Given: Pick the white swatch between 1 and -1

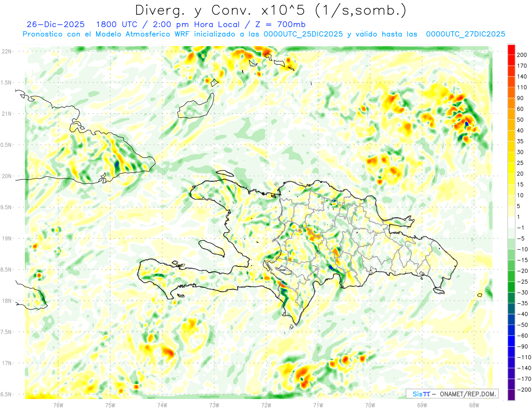Looking at the screenshot, I should [x=511, y=223].
